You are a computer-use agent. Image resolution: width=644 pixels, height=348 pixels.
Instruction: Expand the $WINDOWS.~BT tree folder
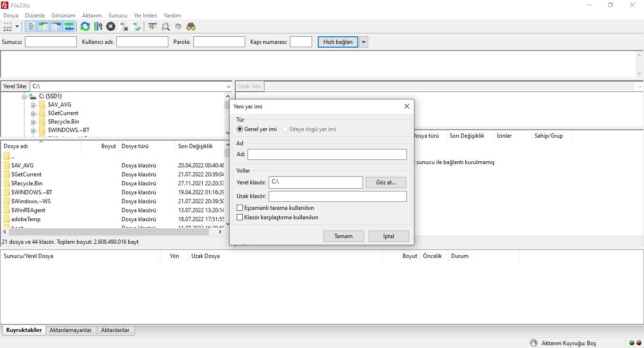coord(33,130)
